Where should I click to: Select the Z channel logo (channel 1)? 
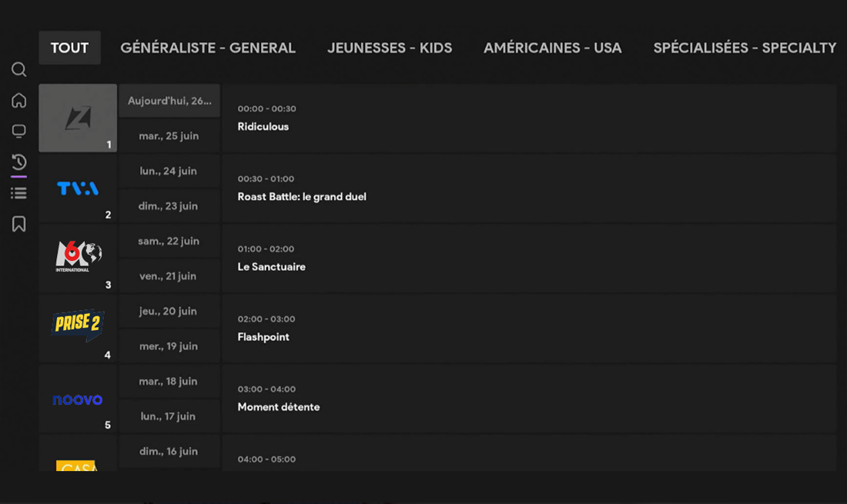pos(78,118)
